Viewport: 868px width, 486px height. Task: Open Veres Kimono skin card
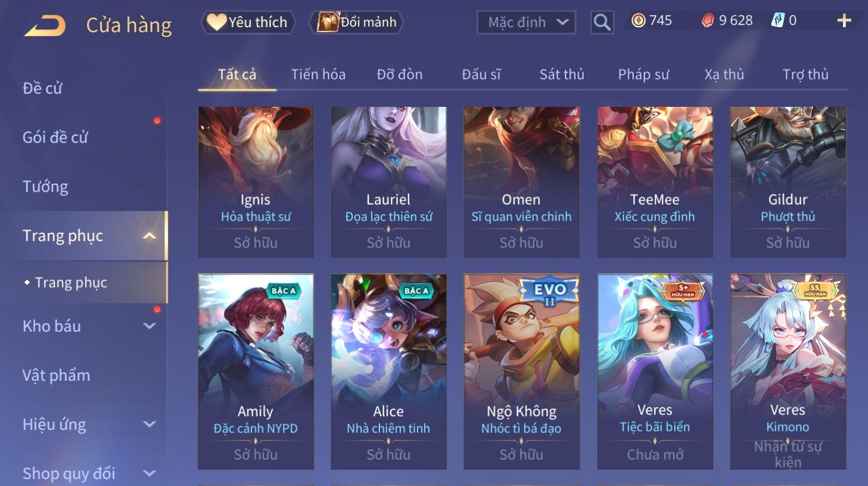[x=788, y=372]
